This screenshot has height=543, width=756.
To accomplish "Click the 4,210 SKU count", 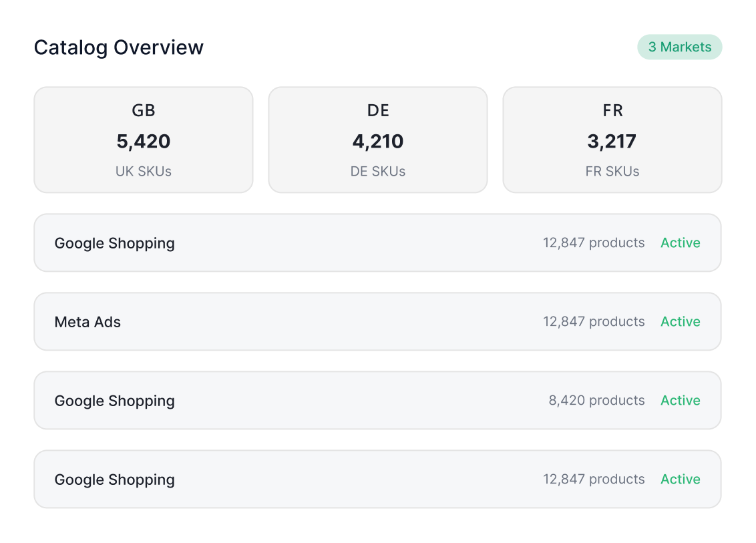I will tap(378, 142).
